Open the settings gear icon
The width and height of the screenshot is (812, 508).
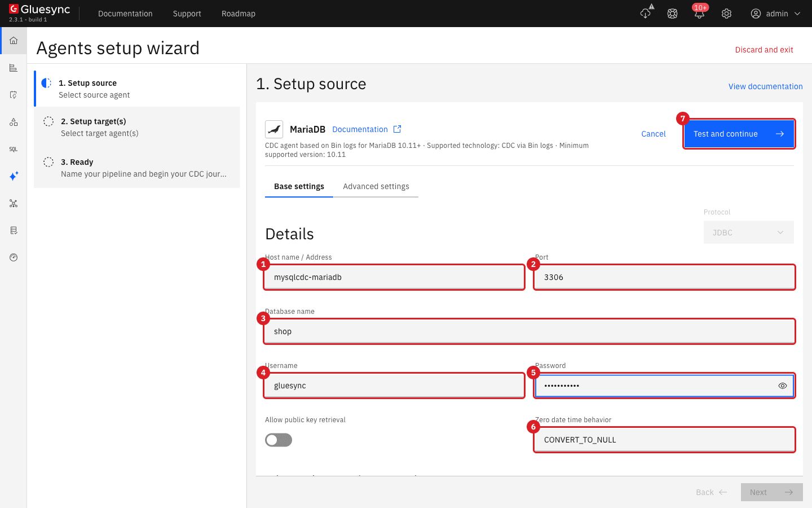(x=726, y=14)
